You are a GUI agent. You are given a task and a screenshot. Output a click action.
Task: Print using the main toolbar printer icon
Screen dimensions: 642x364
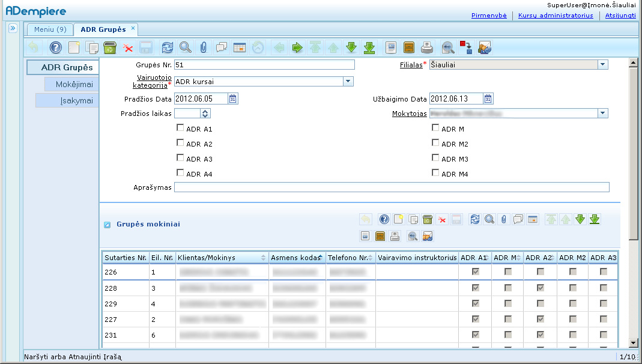coord(427,47)
